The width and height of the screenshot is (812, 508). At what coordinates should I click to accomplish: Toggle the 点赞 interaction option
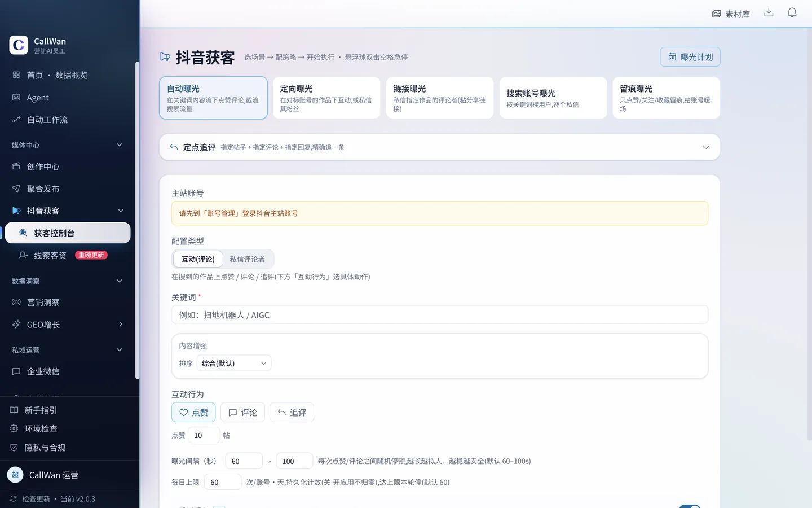point(193,413)
